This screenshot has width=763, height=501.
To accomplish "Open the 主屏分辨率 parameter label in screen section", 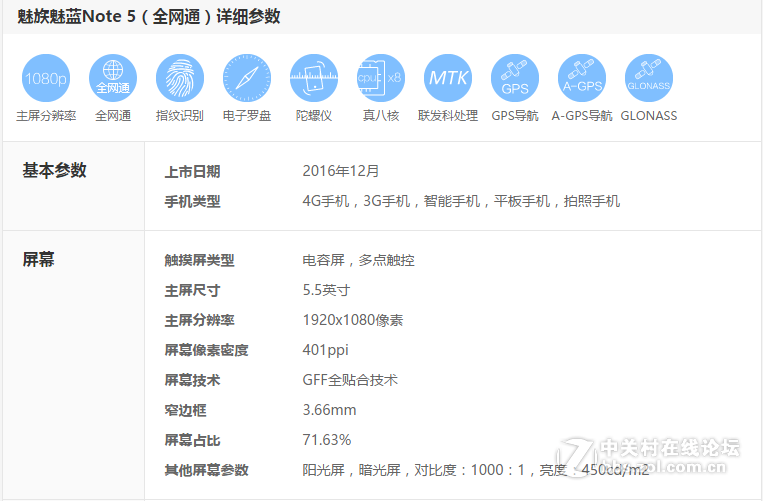I will [200, 321].
